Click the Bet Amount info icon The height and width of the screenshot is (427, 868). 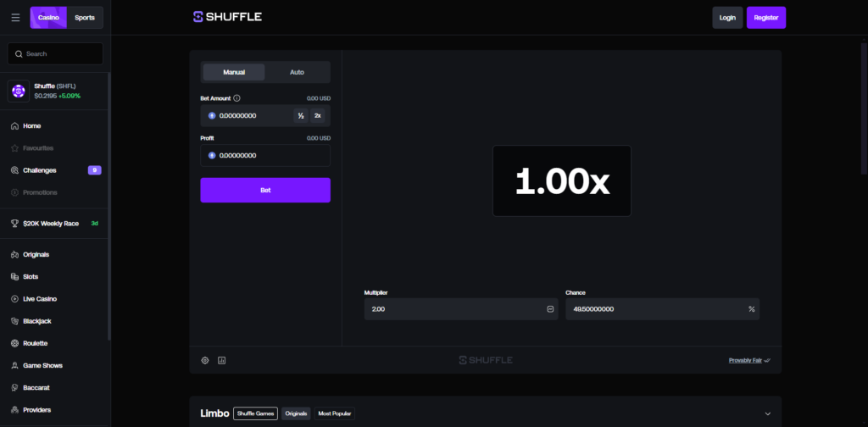point(237,98)
